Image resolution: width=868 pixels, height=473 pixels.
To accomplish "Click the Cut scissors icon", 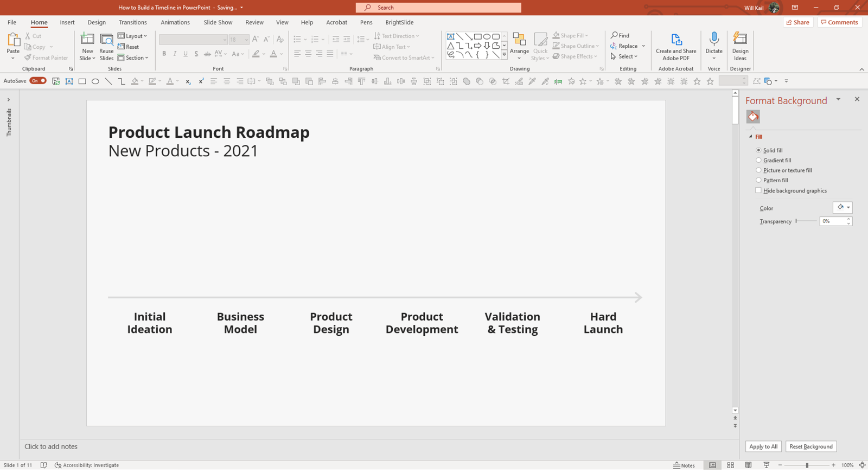I will 28,36.
